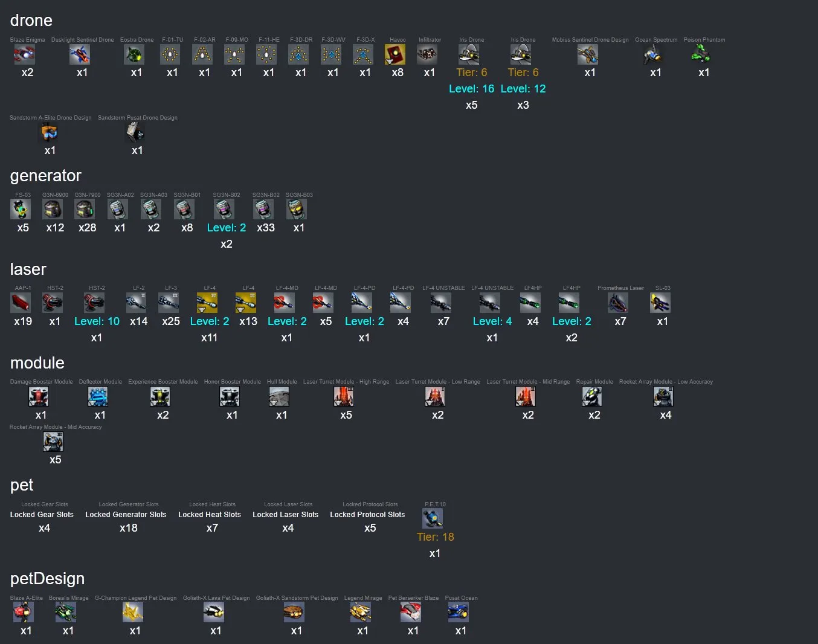
Task: Click the Sandstorm Pusat Drone Design icon
Action: (135, 133)
